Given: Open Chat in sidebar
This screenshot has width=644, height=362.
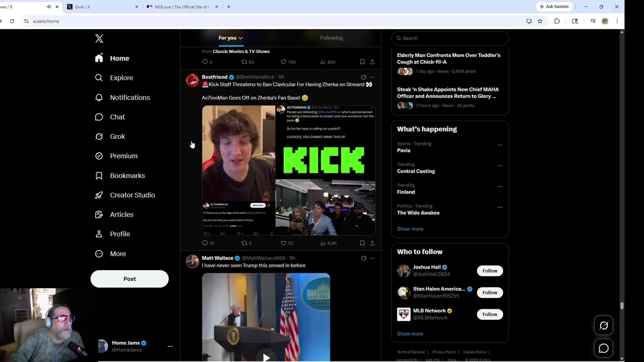Looking at the screenshot, I should (x=110, y=117).
